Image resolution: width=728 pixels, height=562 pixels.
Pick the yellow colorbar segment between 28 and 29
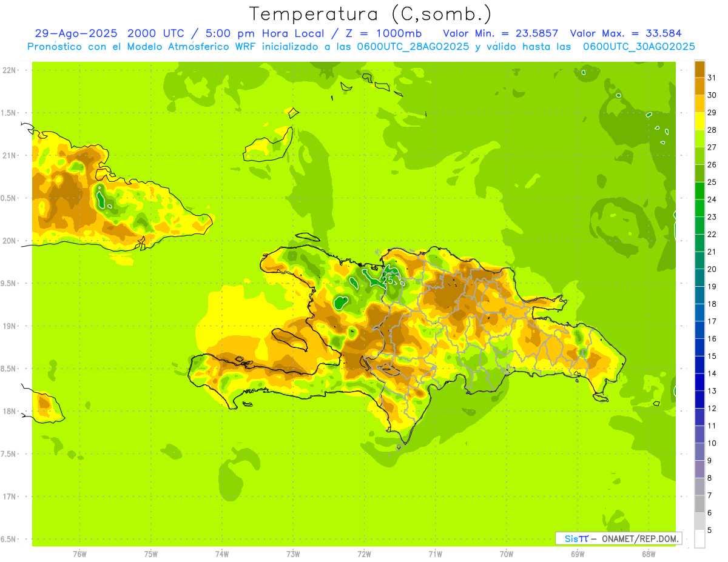pyautogui.click(x=699, y=121)
